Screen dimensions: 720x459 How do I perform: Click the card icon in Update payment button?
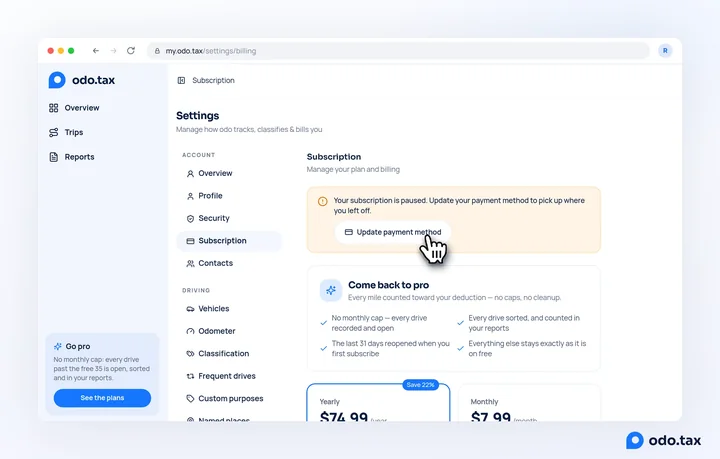click(349, 232)
